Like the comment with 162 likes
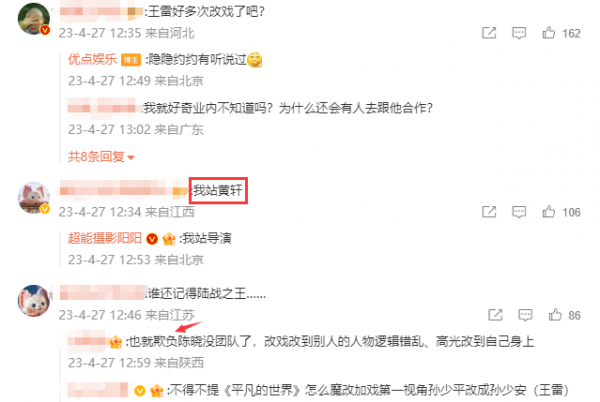 [x=548, y=33]
